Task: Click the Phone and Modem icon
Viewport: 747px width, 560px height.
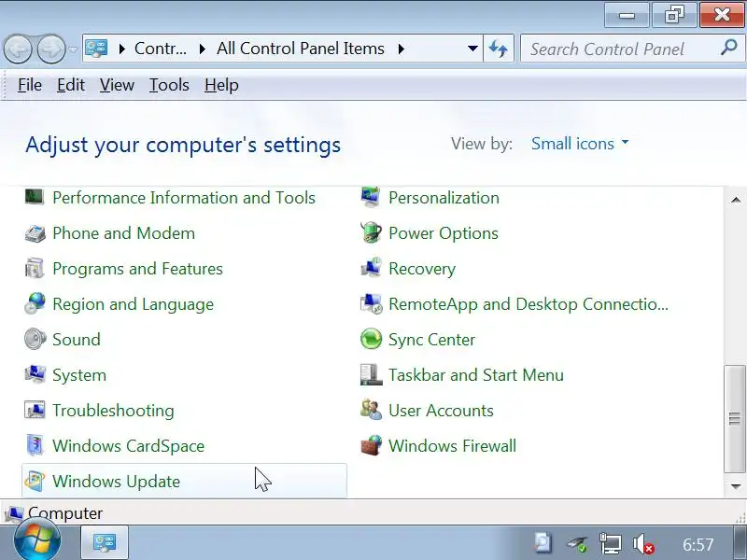Action: pos(35,233)
